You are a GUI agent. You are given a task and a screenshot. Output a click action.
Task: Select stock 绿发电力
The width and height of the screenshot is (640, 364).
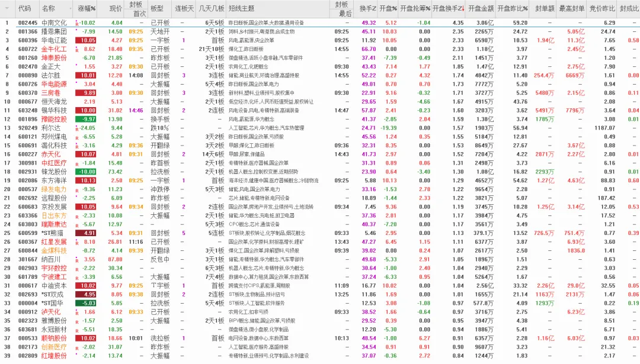[x=54, y=189]
